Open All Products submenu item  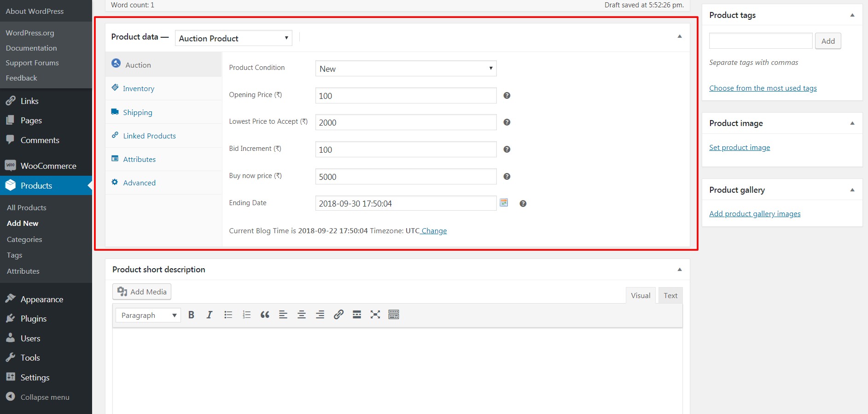pyautogui.click(x=27, y=207)
